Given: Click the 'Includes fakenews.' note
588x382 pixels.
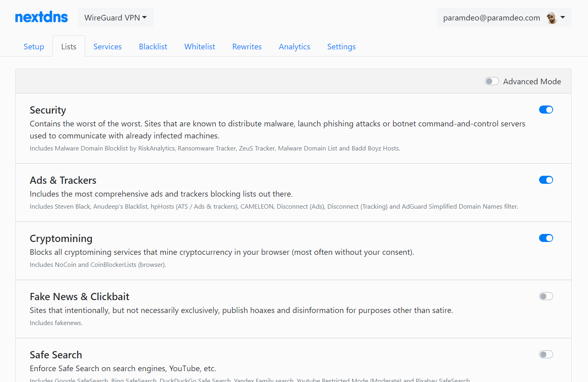Looking at the screenshot, I should pos(56,323).
